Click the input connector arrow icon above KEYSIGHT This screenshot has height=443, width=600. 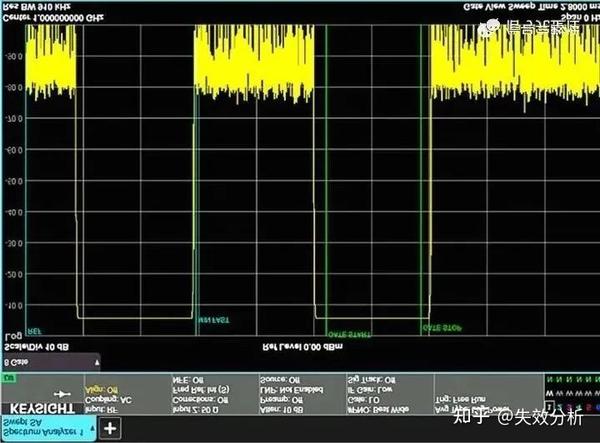[62, 394]
